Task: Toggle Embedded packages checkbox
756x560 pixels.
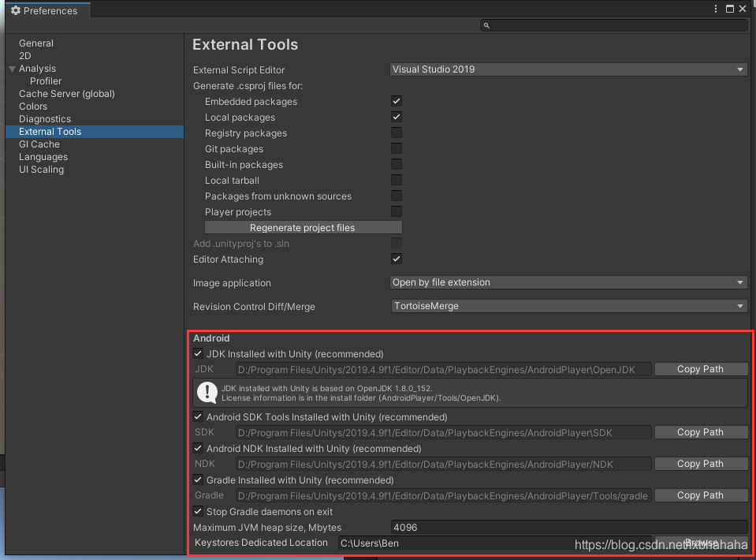Action: [397, 101]
